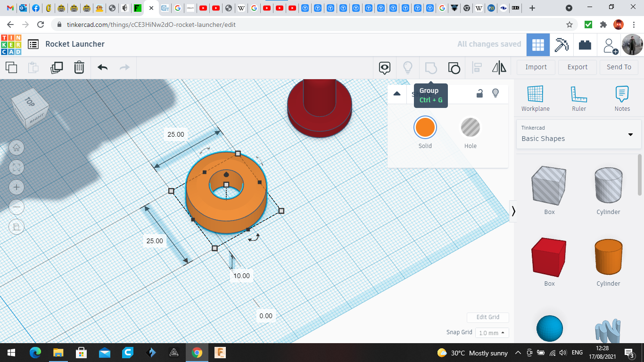Image resolution: width=644 pixels, height=362 pixels.
Task: Reload the browser page
Action: [x=41, y=25]
